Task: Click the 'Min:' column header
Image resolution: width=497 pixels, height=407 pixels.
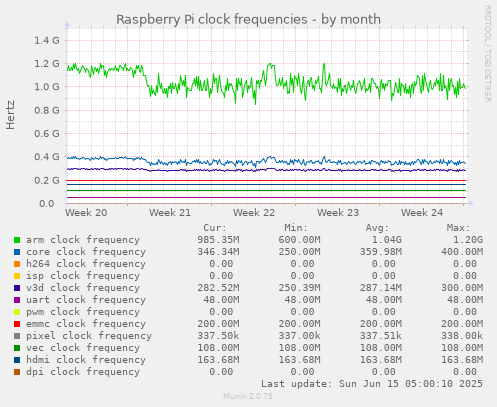Action: pos(296,228)
